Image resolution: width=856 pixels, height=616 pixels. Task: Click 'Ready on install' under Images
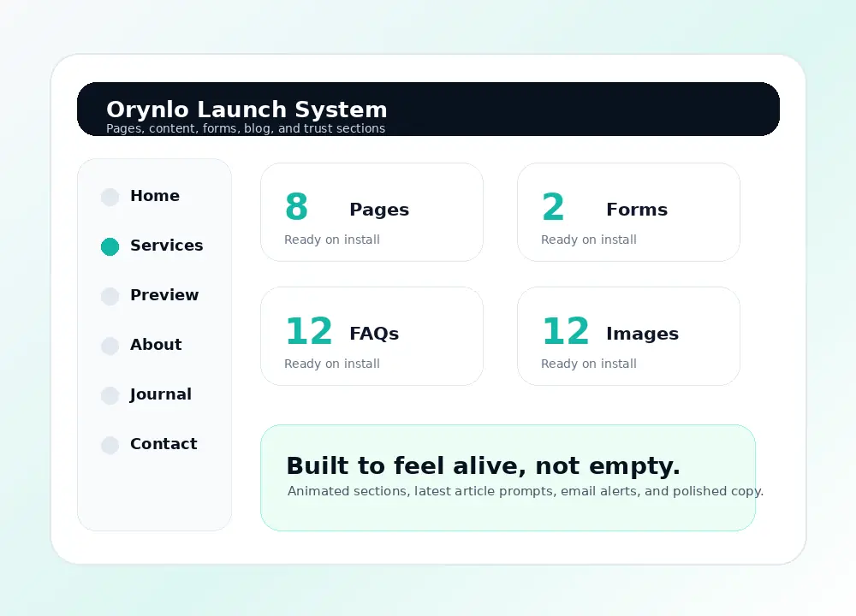click(x=589, y=364)
